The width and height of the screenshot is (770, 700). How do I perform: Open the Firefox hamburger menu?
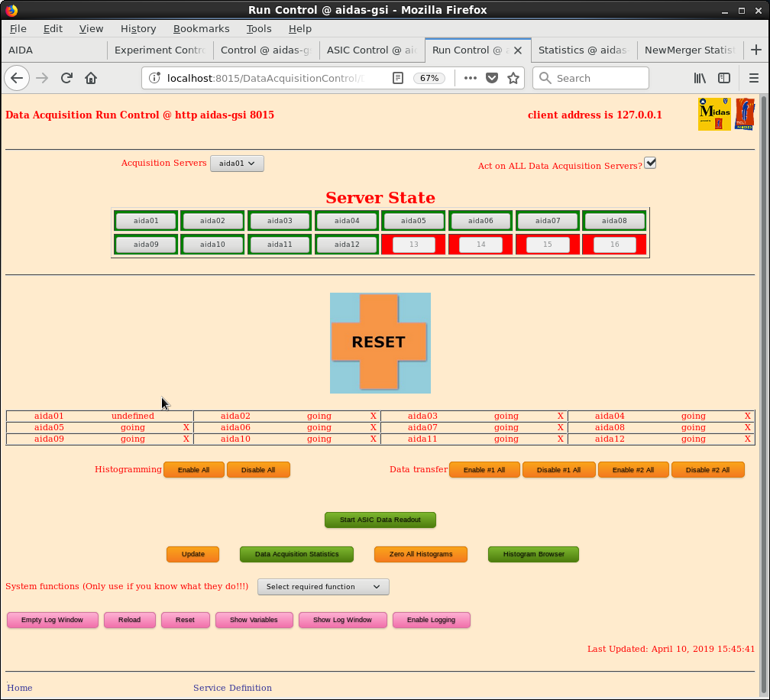(x=753, y=78)
